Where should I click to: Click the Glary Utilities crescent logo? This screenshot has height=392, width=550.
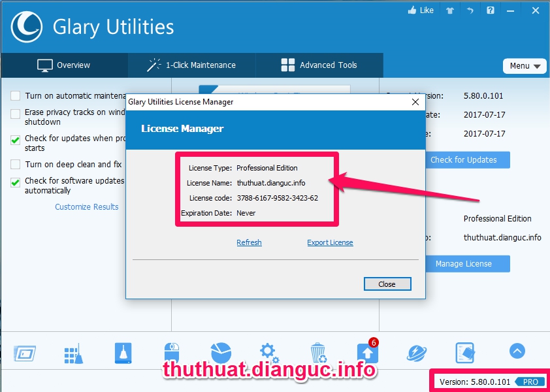click(x=27, y=27)
